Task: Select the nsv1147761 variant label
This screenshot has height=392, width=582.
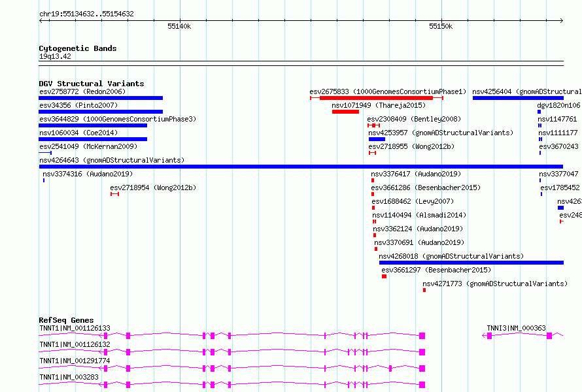Action: tap(557, 119)
